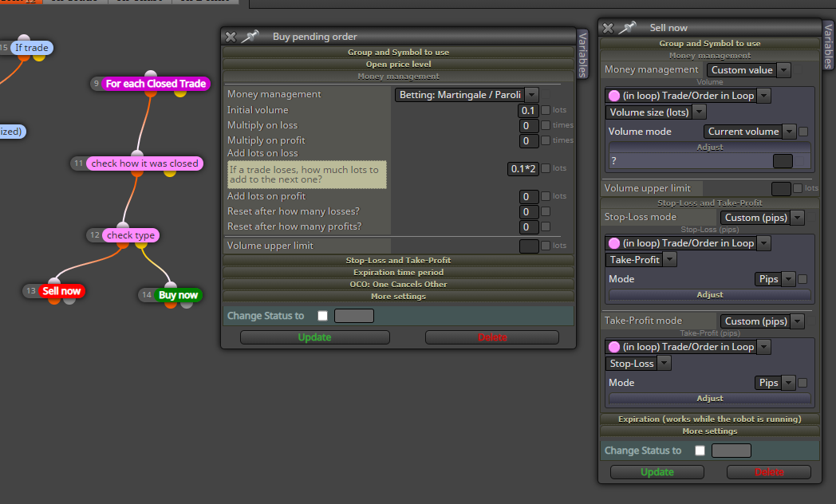Image resolution: width=836 pixels, height=504 pixels.
Task: Click Delete in Sell now panel
Action: tap(769, 472)
